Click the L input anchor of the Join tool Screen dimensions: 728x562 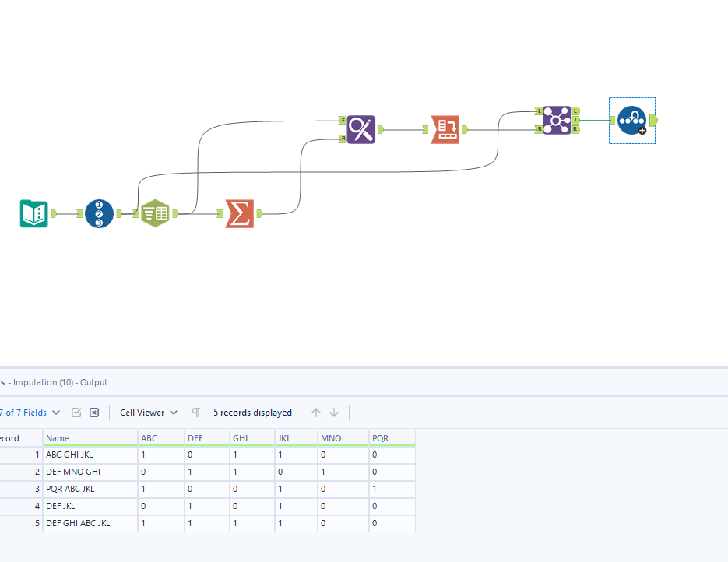(x=537, y=112)
